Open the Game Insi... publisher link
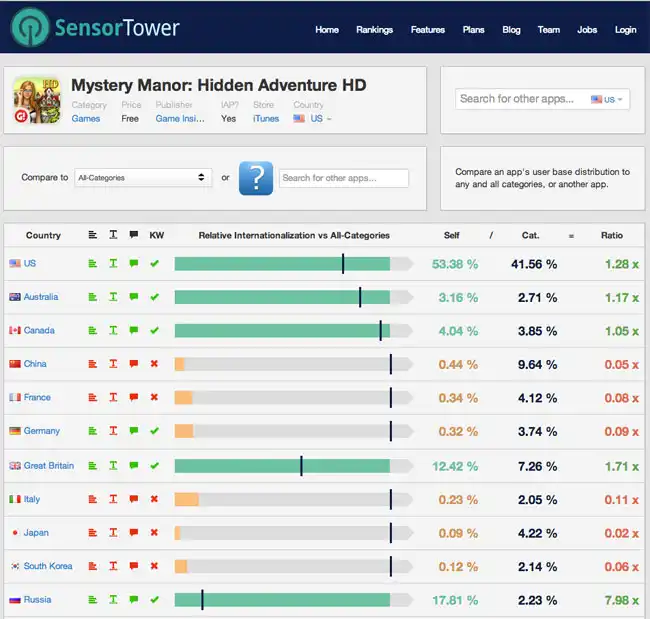This screenshot has width=650, height=619. pos(180,119)
